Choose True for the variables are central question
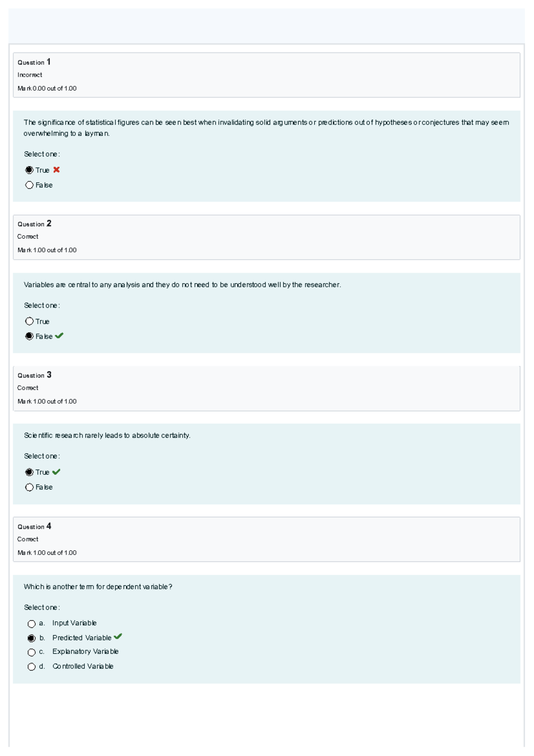 point(29,321)
